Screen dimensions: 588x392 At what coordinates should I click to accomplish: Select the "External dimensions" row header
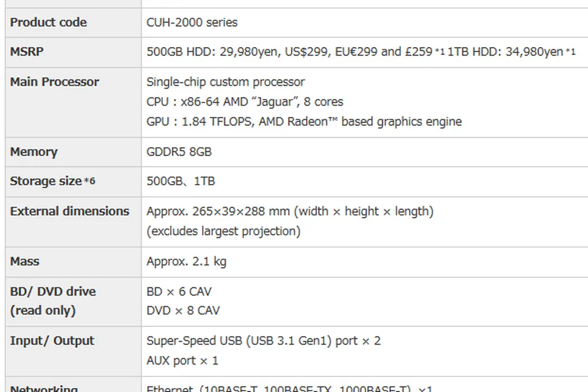coord(69,211)
